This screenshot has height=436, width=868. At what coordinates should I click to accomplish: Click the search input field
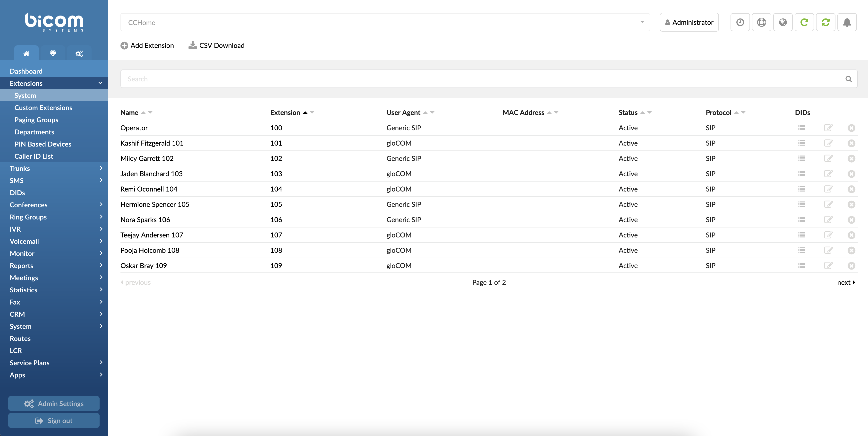click(488, 78)
